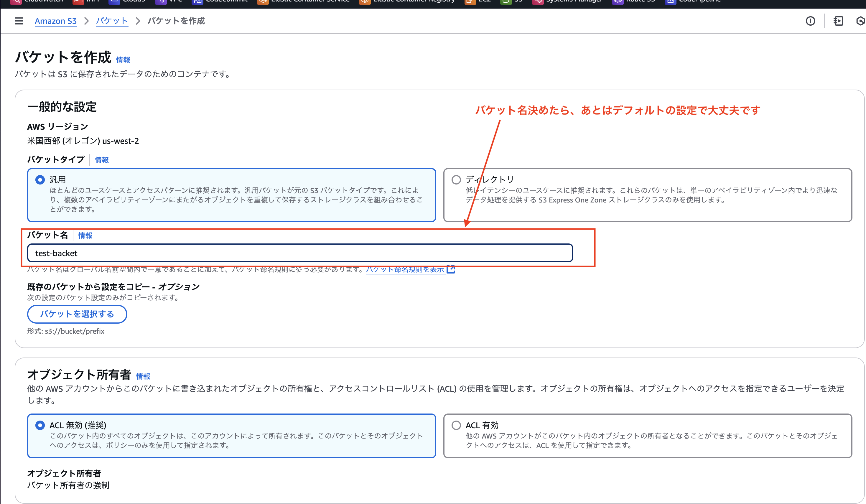This screenshot has height=504, width=866.
Task: Click the hexagon icon at far right
Action: [x=860, y=21]
